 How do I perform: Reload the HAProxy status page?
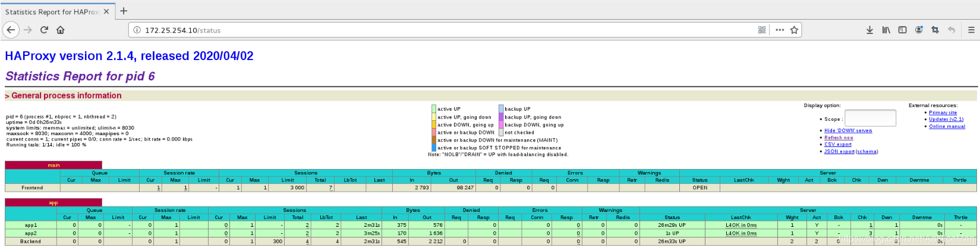(44, 30)
